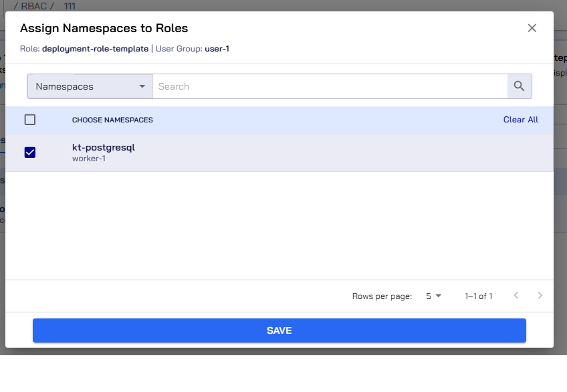
Task: Close the Assign Namespaces dialog
Action: click(x=532, y=28)
